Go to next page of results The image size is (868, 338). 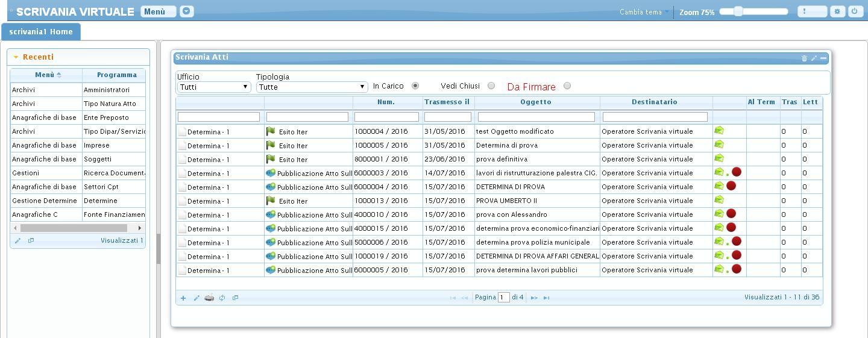(x=534, y=298)
